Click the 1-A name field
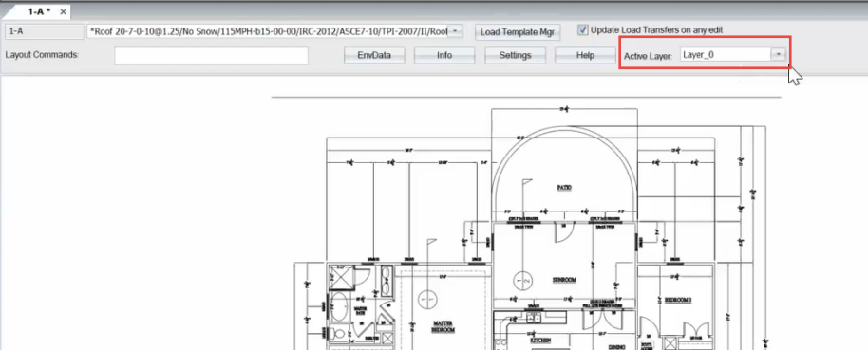This screenshot has width=868, height=350. coord(45,31)
